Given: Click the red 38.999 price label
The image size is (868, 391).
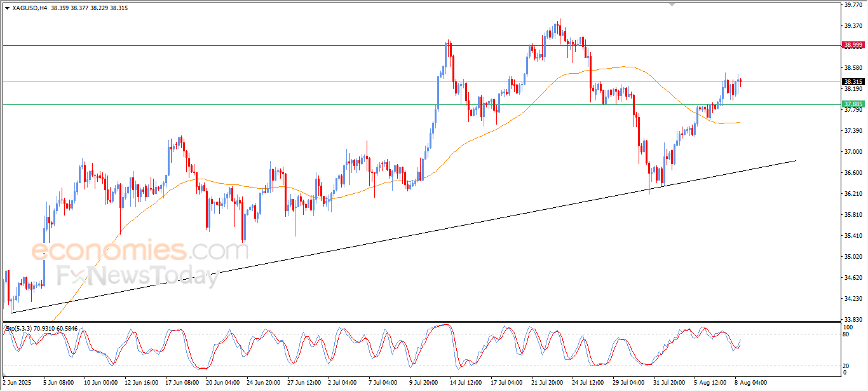Looking at the screenshot, I should pos(853,45).
